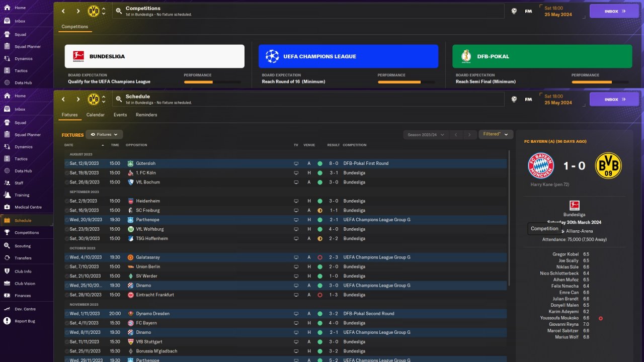The image size is (644, 362).
Task: Switch to the Calendar tab
Action: (x=96, y=115)
